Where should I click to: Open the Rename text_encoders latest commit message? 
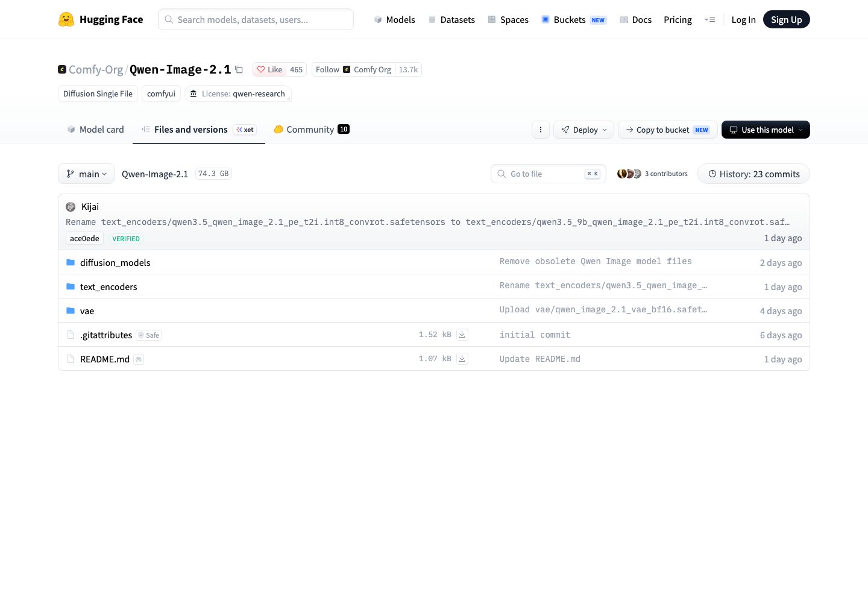[427, 222]
